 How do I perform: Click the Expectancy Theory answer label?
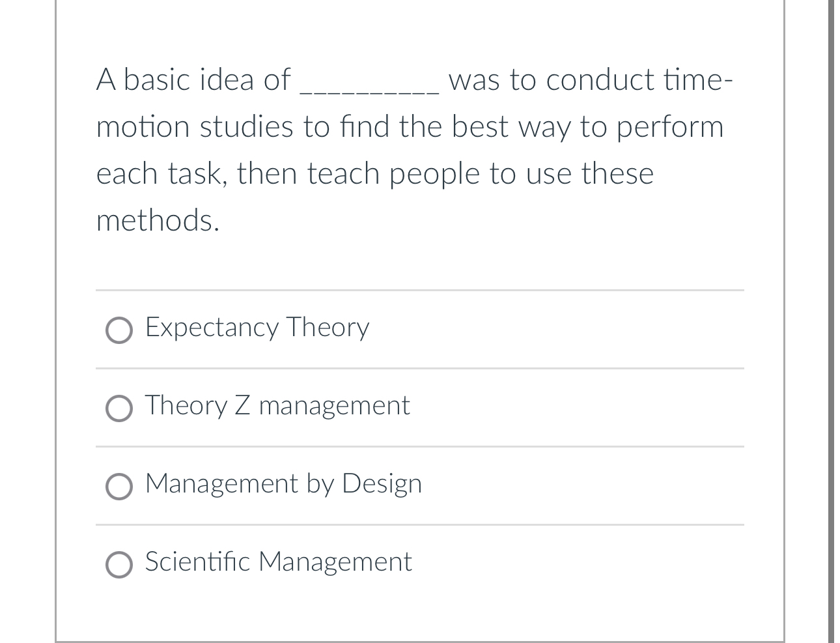click(x=257, y=328)
